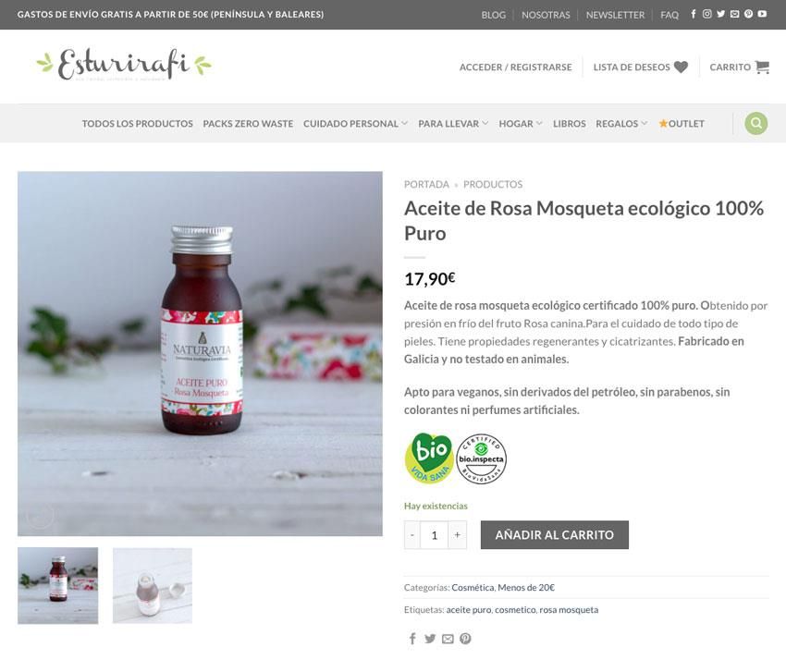Viewport: 786px width, 672px height.
Task: Share product via email envelope icon below tags
Action: [448, 639]
